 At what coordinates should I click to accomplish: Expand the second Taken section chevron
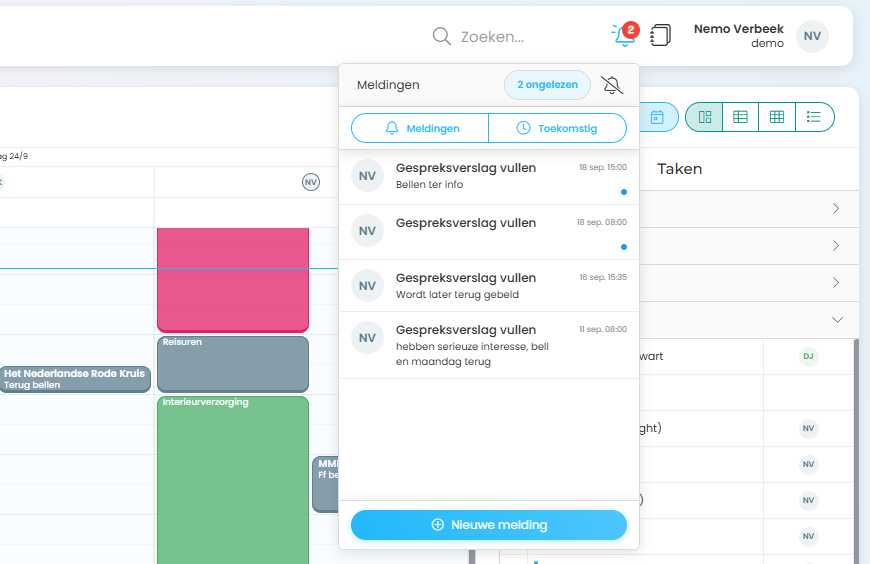(x=835, y=246)
